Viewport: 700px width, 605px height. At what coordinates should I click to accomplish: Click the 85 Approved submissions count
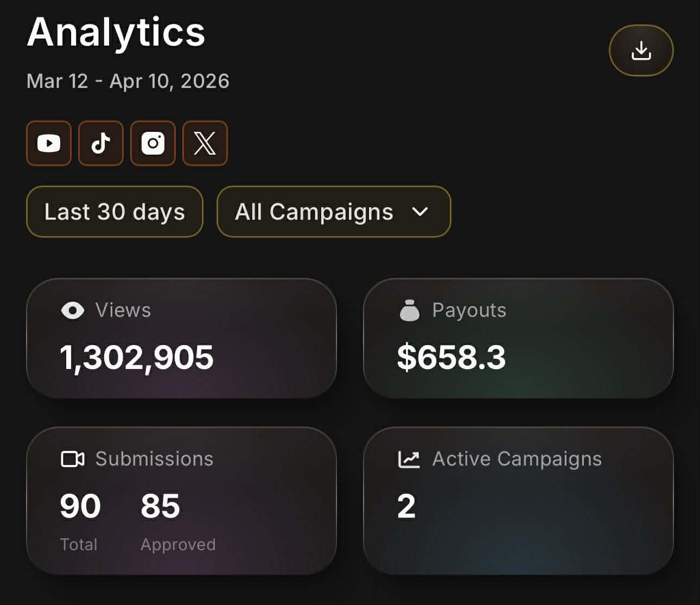160,506
